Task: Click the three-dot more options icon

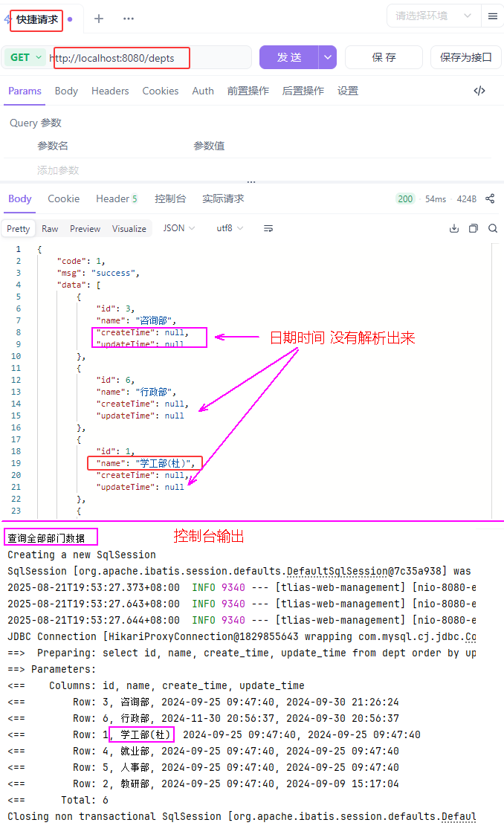Action: [x=129, y=19]
